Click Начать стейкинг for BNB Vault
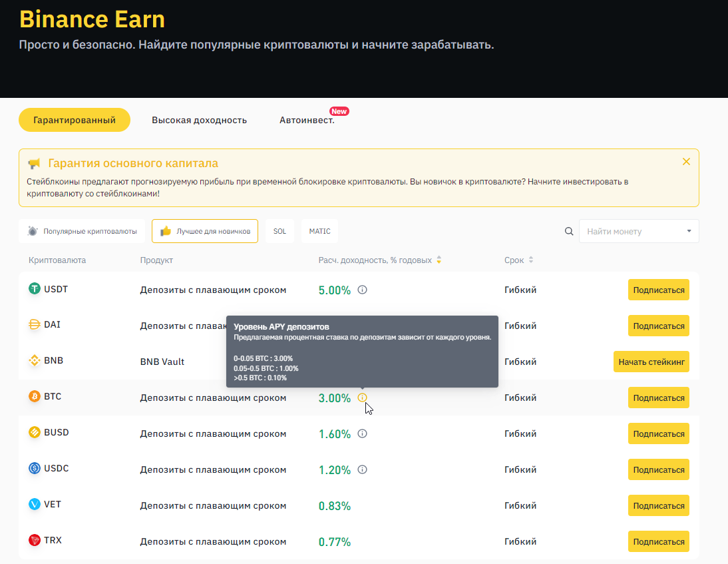The height and width of the screenshot is (564, 728). point(651,361)
